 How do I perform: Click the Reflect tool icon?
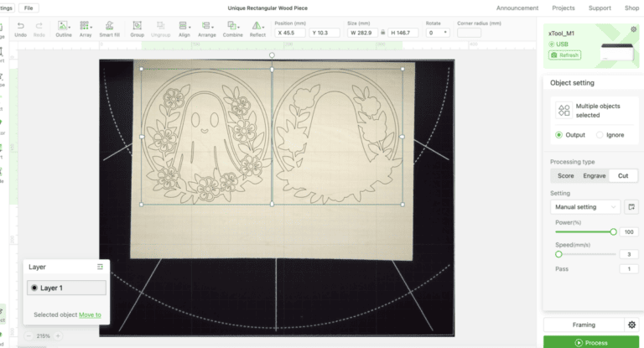coord(257,26)
